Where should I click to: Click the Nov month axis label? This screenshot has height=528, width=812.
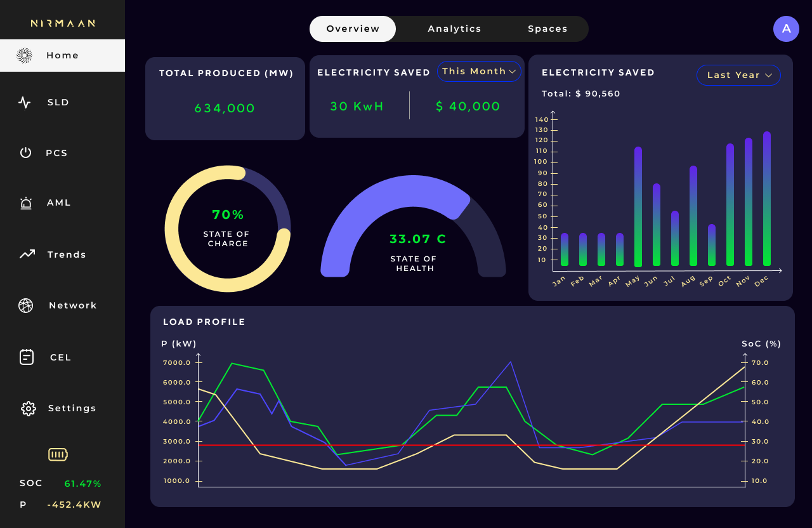coord(743,281)
